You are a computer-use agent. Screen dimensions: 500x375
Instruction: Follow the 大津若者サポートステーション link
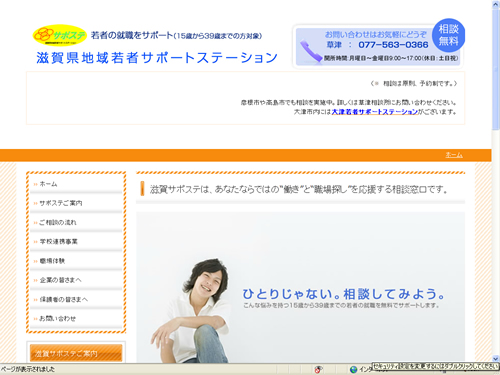click(374, 112)
